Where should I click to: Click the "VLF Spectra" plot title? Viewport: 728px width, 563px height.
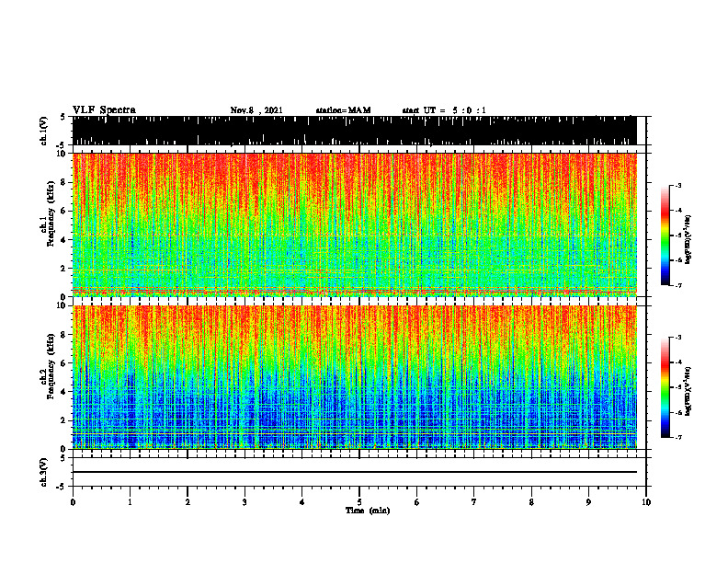tap(104, 110)
